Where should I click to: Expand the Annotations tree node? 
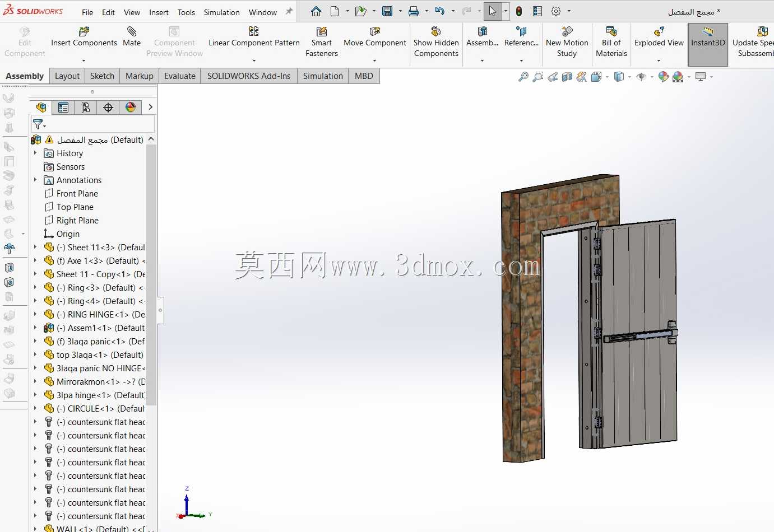(x=35, y=180)
